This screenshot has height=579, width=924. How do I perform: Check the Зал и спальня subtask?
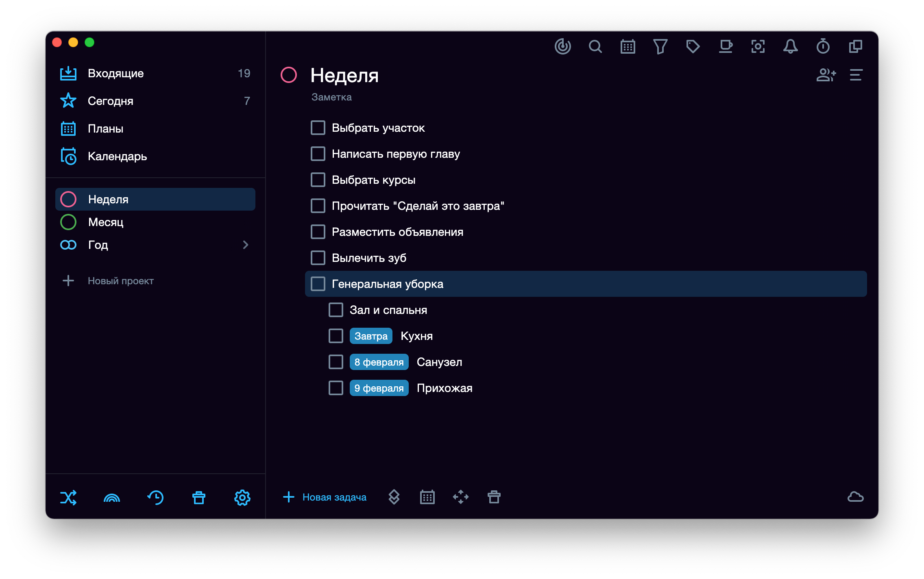point(336,310)
